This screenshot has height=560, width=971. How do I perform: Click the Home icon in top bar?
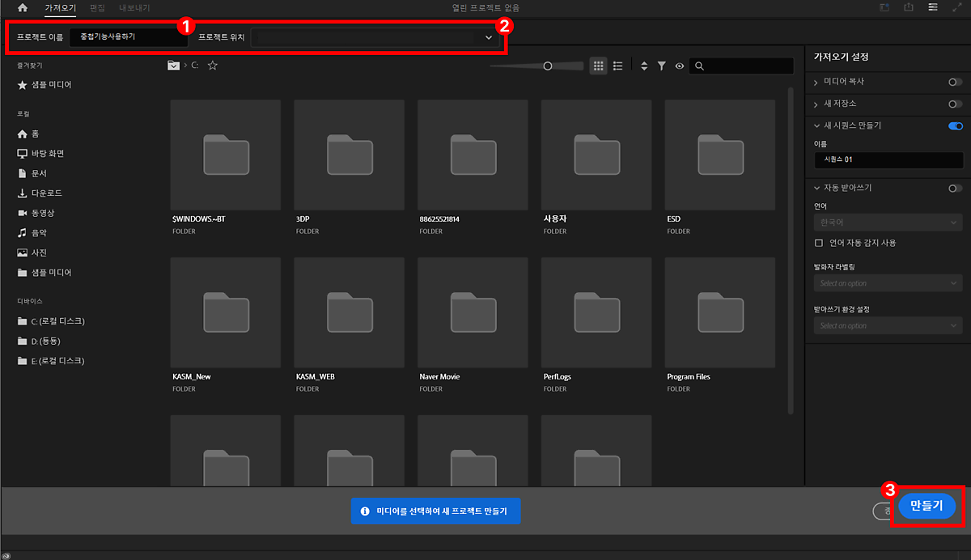point(23,7)
